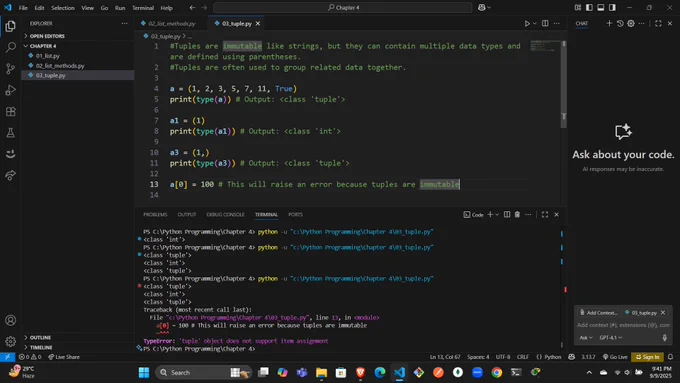Open File Explorer from the taskbar
The height and width of the screenshot is (383, 680).
[x=321, y=372]
